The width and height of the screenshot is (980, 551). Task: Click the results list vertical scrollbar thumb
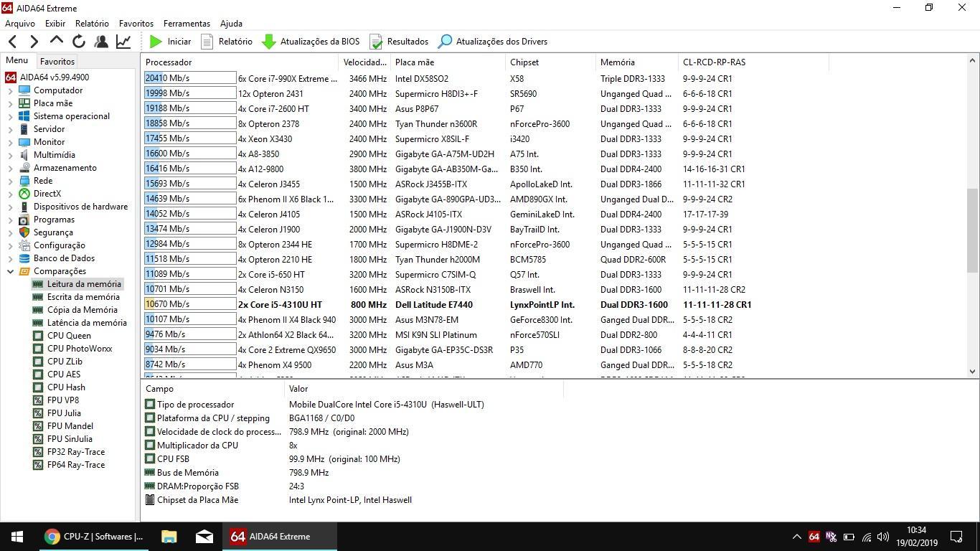click(973, 231)
